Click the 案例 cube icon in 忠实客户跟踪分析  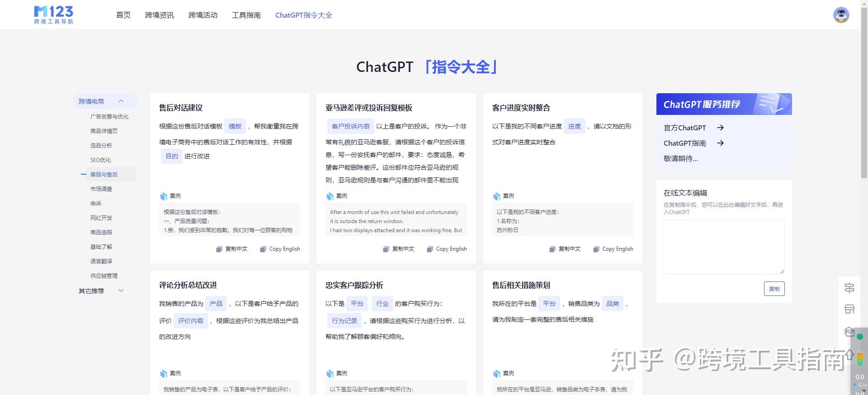(330, 373)
